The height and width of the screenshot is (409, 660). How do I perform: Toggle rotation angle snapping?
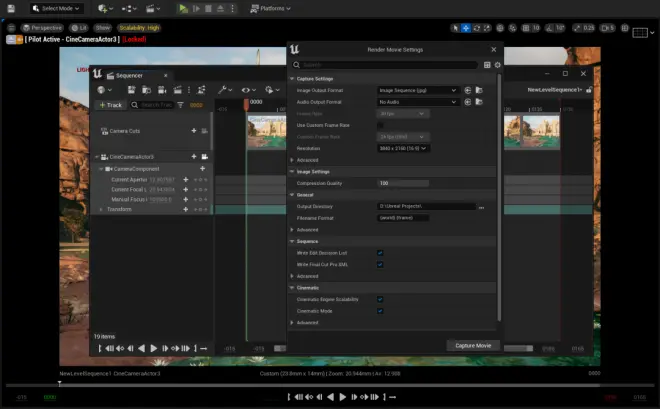pos(550,28)
